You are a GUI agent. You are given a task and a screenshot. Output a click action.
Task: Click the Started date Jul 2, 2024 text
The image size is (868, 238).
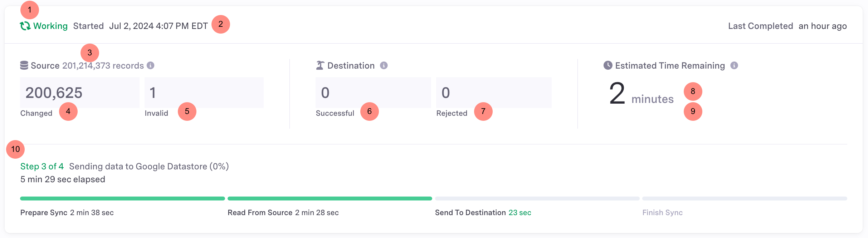coord(158,26)
